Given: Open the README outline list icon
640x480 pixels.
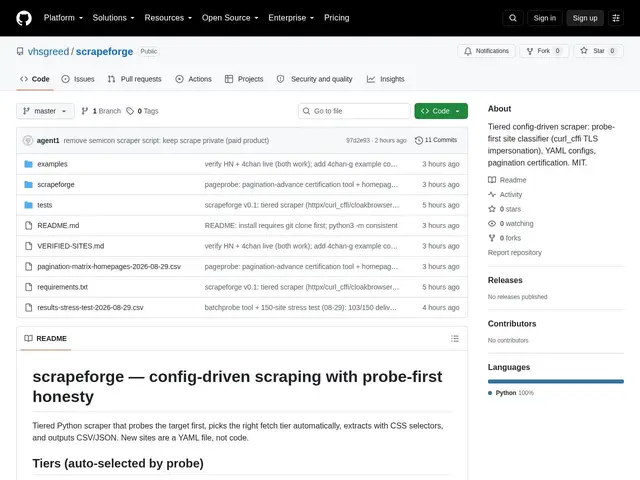Looking at the screenshot, I should click(455, 338).
